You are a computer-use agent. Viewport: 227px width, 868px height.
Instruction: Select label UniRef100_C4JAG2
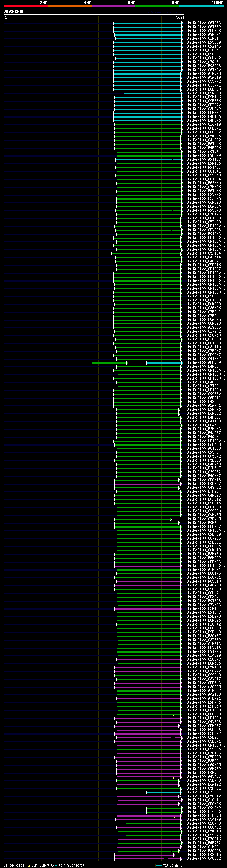(204, 140)
